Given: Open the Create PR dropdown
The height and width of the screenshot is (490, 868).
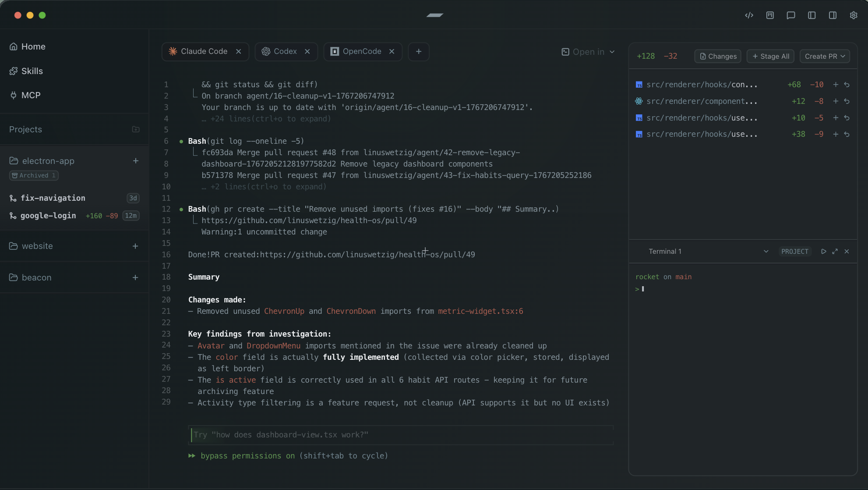Looking at the screenshot, I should [x=825, y=56].
